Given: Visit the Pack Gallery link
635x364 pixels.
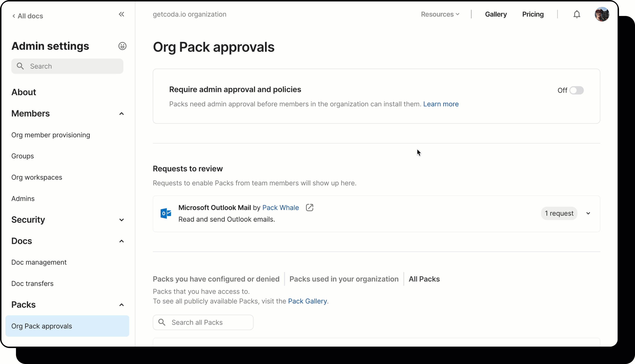Looking at the screenshot, I should pyautogui.click(x=307, y=301).
